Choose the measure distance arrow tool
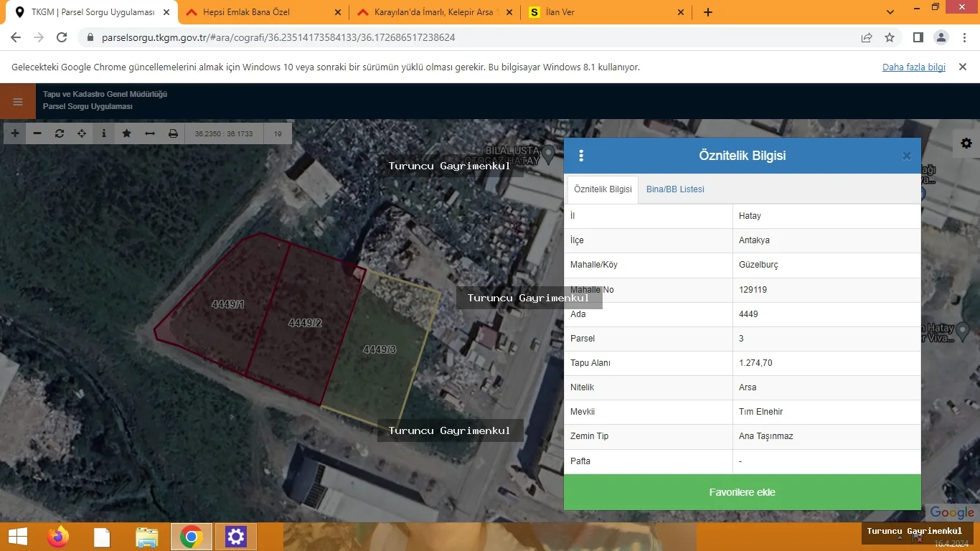The height and width of the screenshot is (551, 980). pyautogui.click(x=150, y=133)
